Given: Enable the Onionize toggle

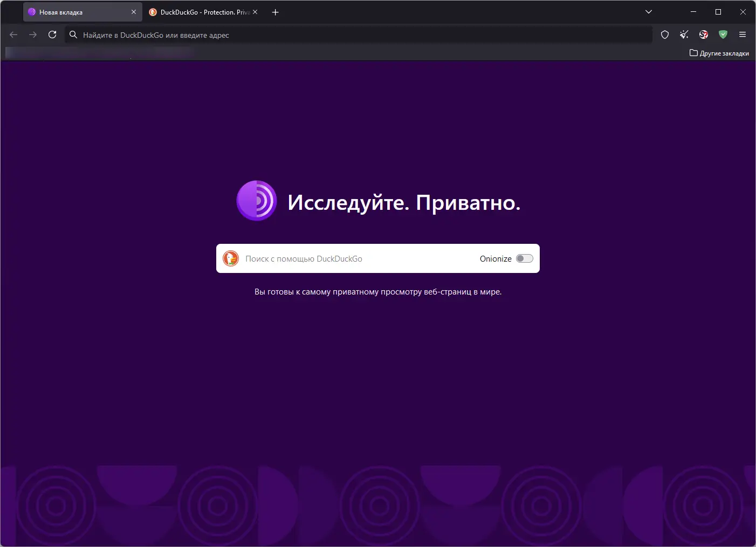Looking at the screenshot, I should coord(524,258).
